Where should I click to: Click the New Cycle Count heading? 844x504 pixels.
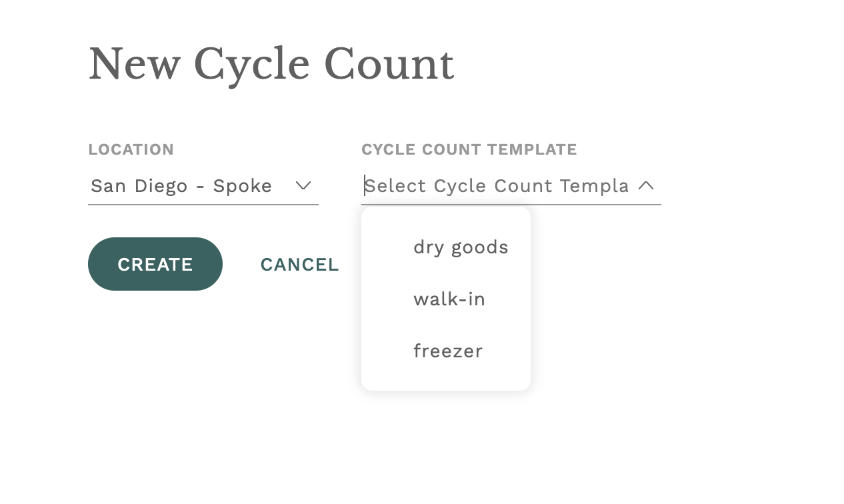point(271,63)
